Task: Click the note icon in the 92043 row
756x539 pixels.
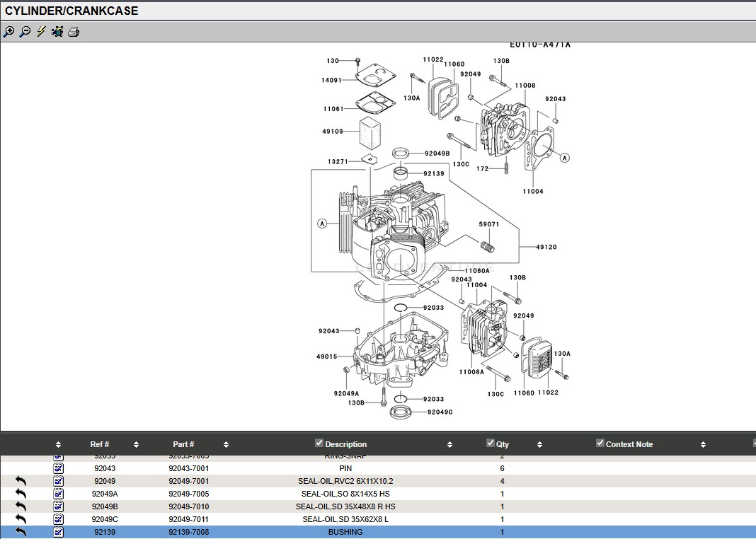Action: click(59, 468)
